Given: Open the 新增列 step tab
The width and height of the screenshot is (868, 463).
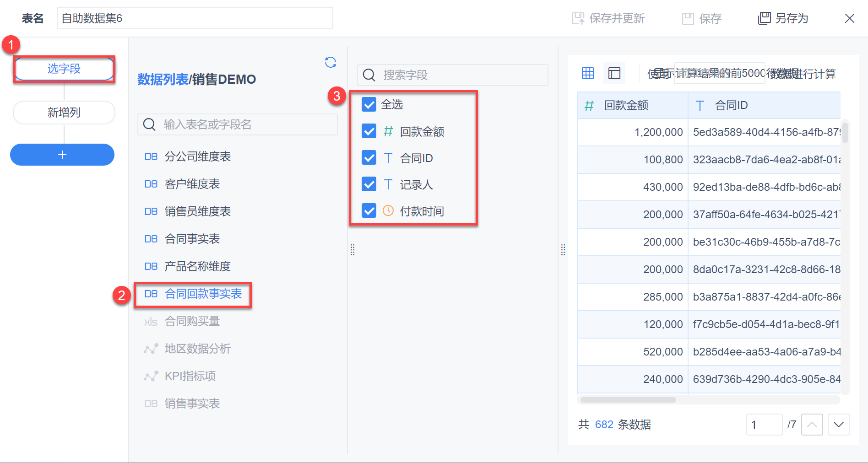Looking at the screenshot, I should [x=64, y=113].
